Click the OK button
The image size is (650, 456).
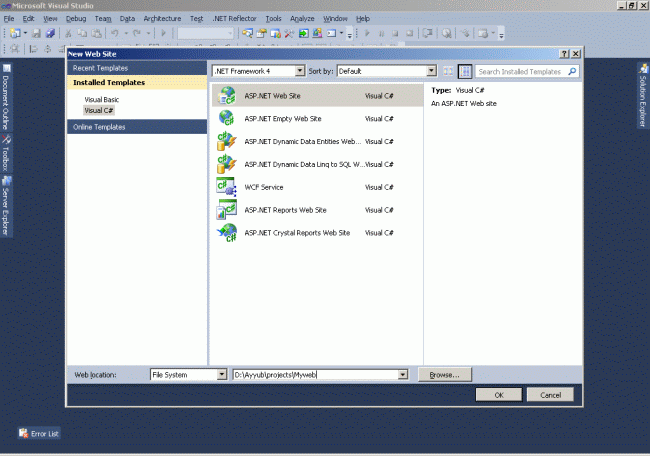[x=499, y=395]
